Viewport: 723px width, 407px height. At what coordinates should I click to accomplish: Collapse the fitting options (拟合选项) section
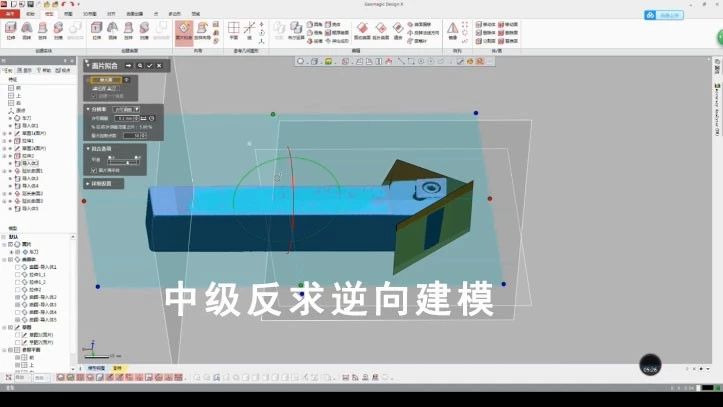pos(87,147)
